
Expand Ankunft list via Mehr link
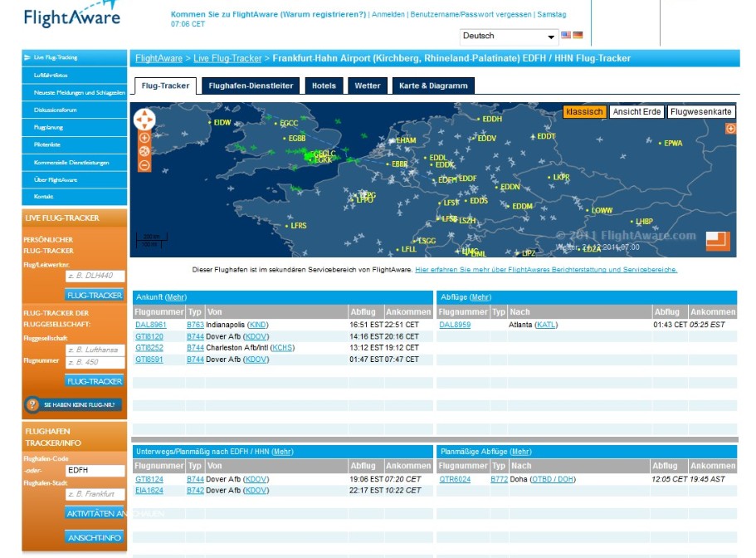[175, 297]
